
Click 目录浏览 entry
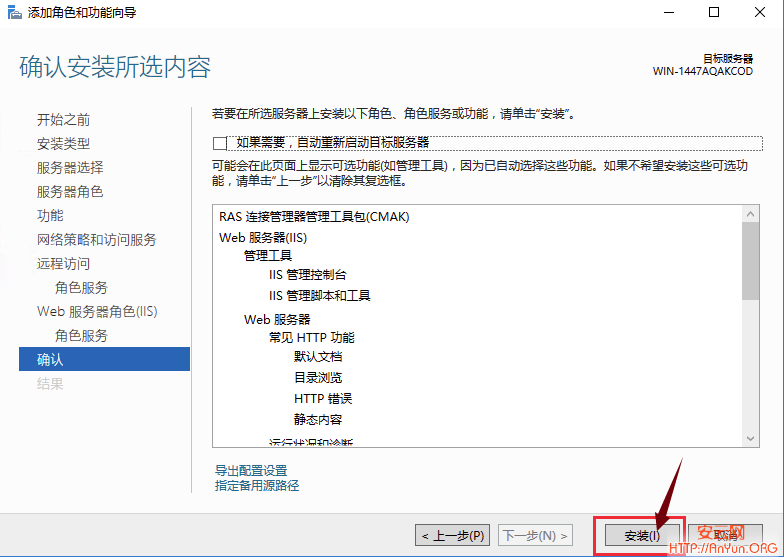pyautogui.click(x=318, y=378)
